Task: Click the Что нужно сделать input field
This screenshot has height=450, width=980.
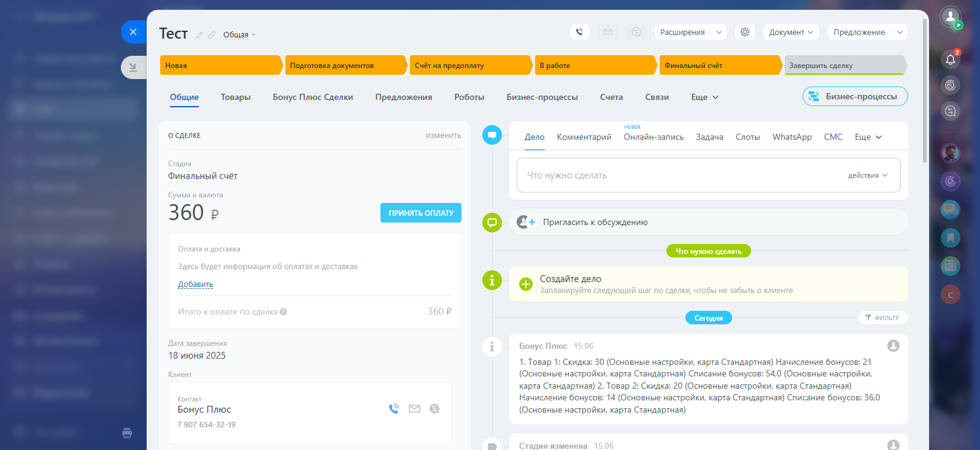Action: pyautogui.click(x=675, y=175)
